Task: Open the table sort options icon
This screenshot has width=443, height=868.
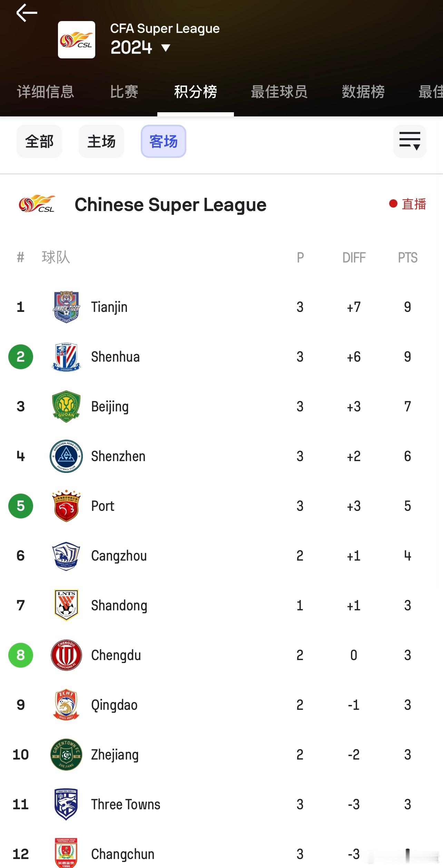Action: tap(410, 141)
